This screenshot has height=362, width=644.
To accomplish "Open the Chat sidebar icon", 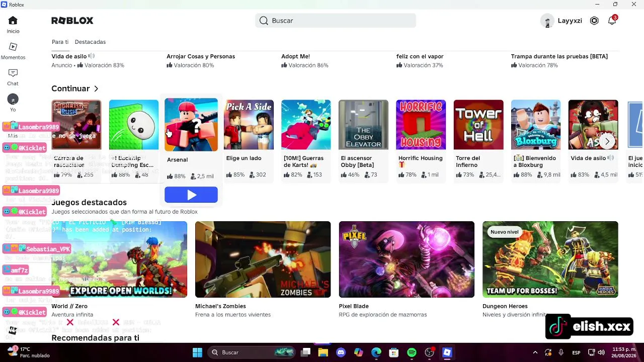I will pos(13,77).
